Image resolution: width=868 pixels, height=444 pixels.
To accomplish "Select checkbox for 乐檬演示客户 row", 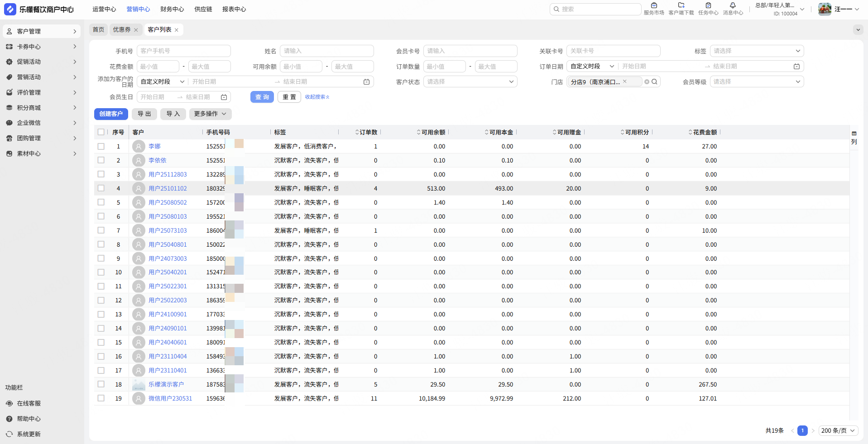I will [101, 384].
